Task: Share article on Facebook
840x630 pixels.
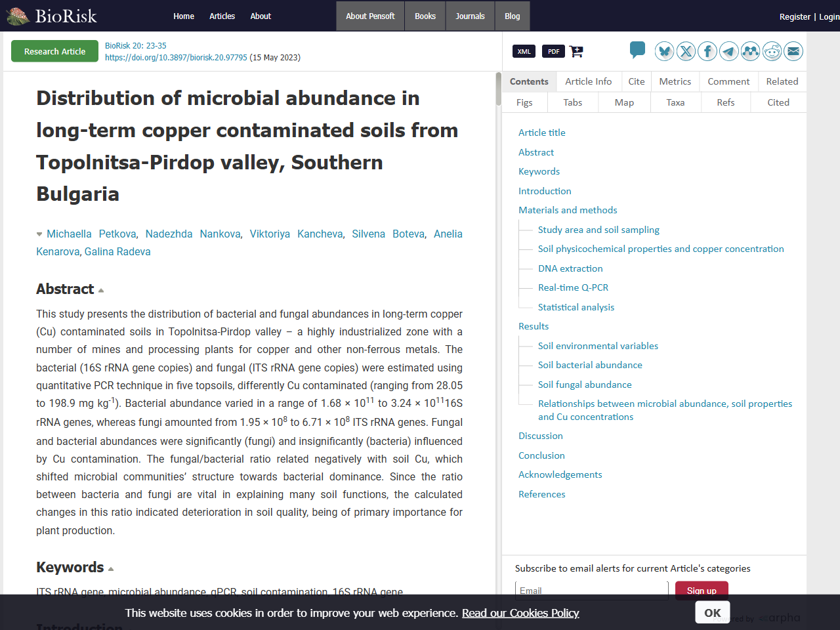Action: [707, 51]
